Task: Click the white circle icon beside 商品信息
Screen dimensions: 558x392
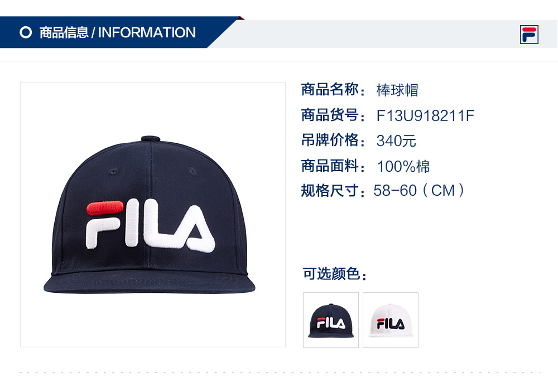Action: click(x=26, y=32)
